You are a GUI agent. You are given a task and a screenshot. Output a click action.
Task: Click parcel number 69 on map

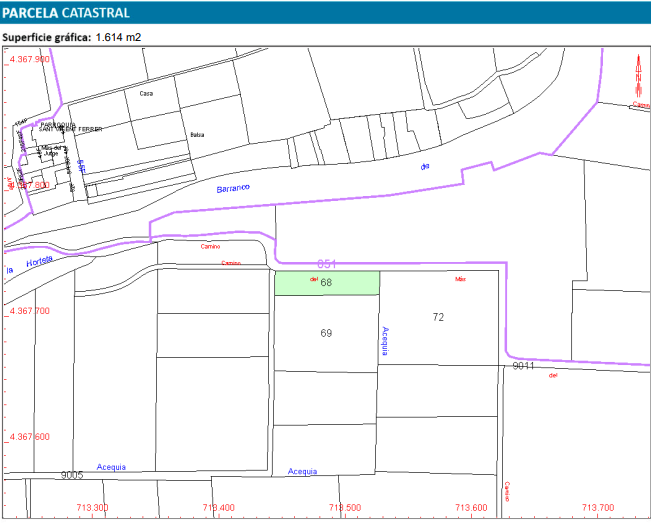click(x=326, y=332)
